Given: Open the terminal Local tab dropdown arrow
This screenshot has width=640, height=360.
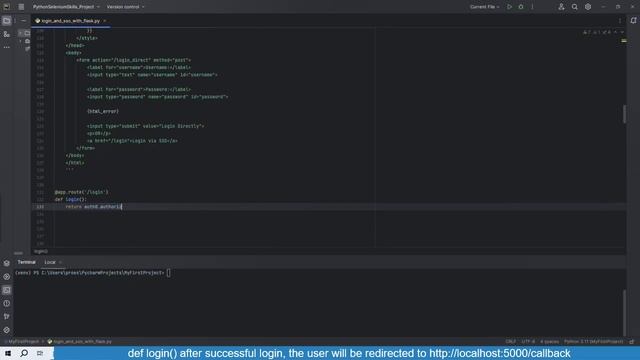Looking at the screenshot, I should click(60, 262).
